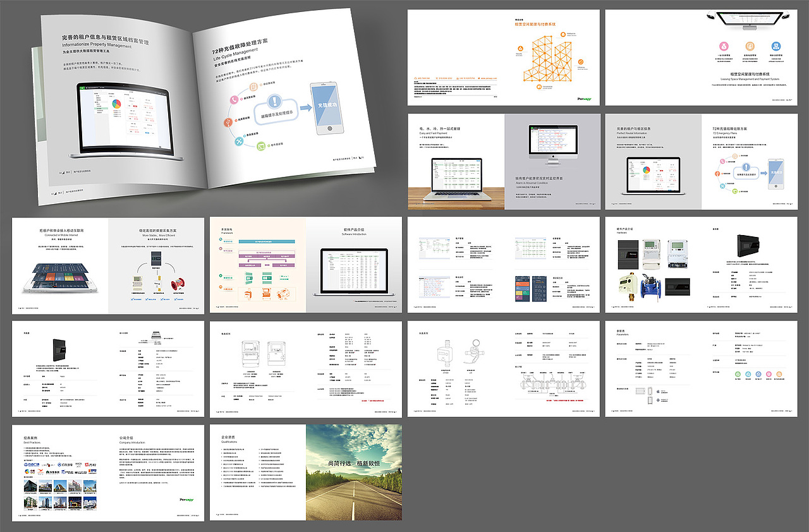The width and height of the screenshot is (809, 532).
Task: Click the pink phone icon in open booklet
Action: (x=234, y=99)
